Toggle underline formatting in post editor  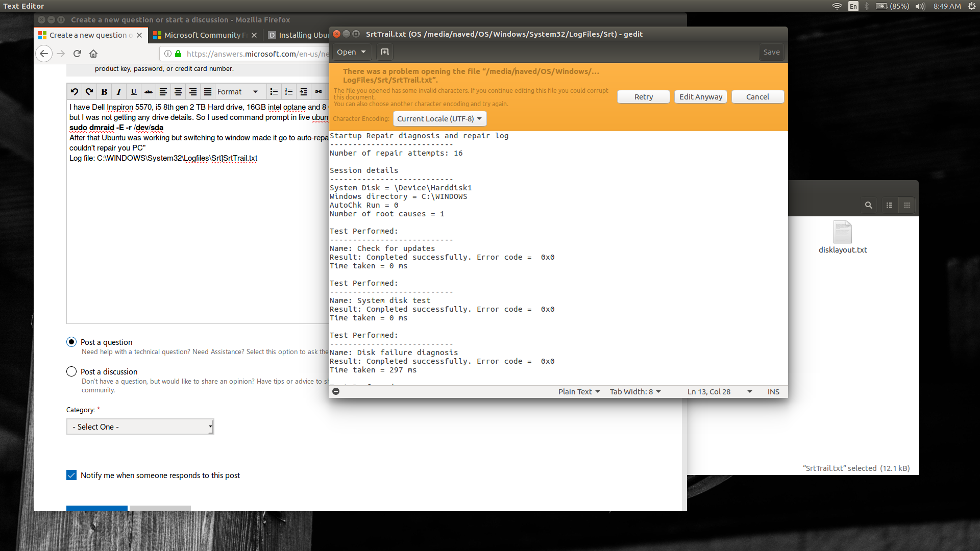[x=134, y=92]
